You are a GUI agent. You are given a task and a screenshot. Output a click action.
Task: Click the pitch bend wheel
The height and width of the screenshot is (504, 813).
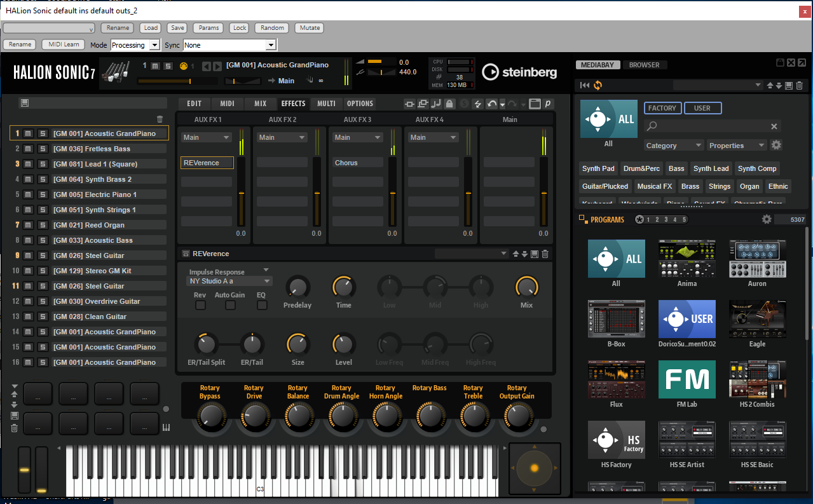[x=24, y=470]
